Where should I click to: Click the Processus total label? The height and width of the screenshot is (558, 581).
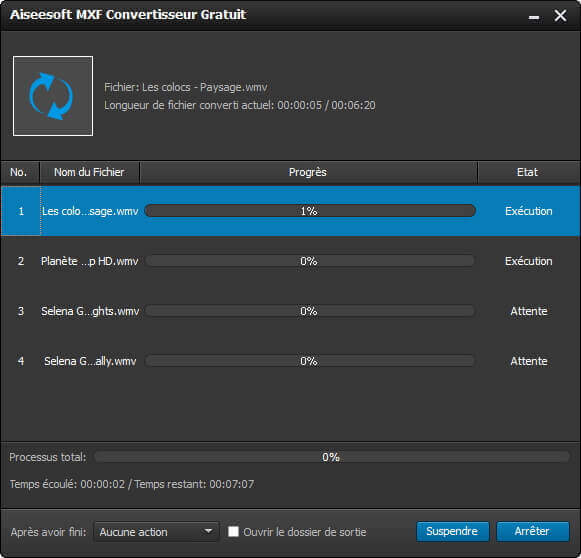coord(48,457)
